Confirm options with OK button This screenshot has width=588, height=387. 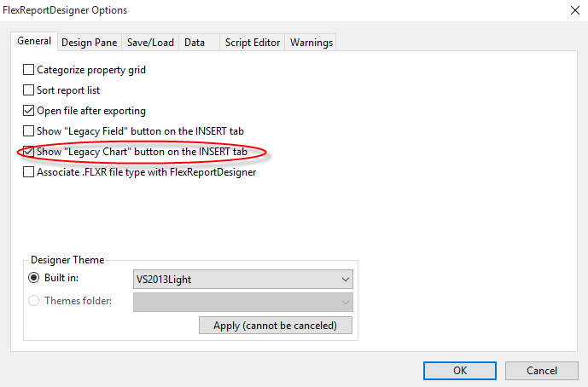460,371
